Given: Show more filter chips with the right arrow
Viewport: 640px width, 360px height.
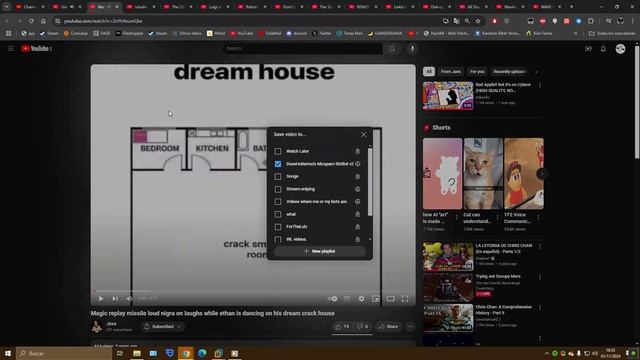Looking at the screenshot, I should pyautogui.click(x=536, y=71).
